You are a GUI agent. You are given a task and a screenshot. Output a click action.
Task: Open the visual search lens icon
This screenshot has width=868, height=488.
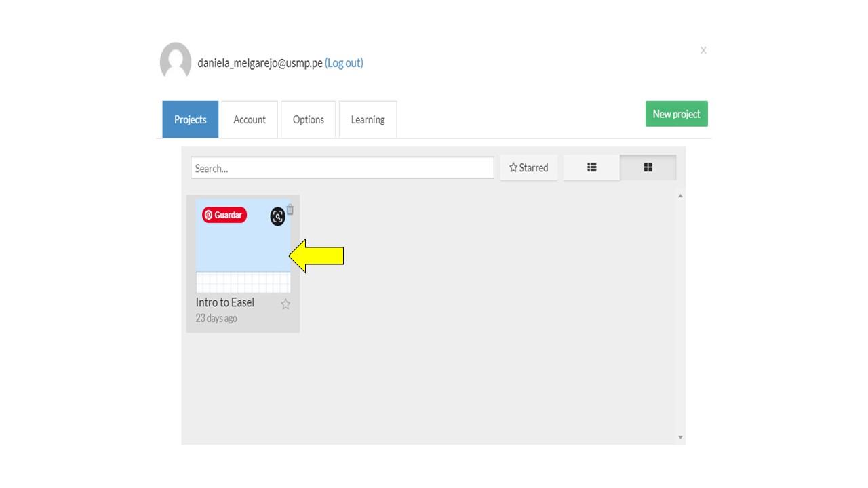pyautogui.click(x=277, y=216)
